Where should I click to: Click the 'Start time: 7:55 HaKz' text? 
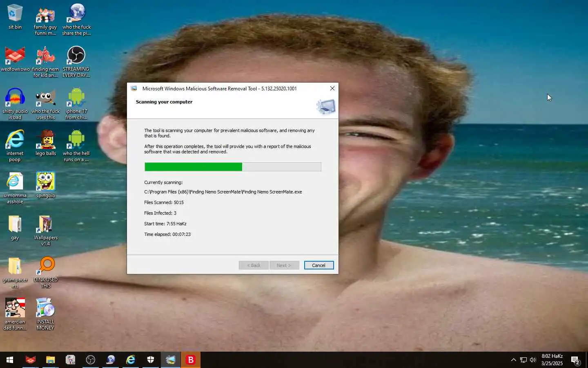[165, 224]
